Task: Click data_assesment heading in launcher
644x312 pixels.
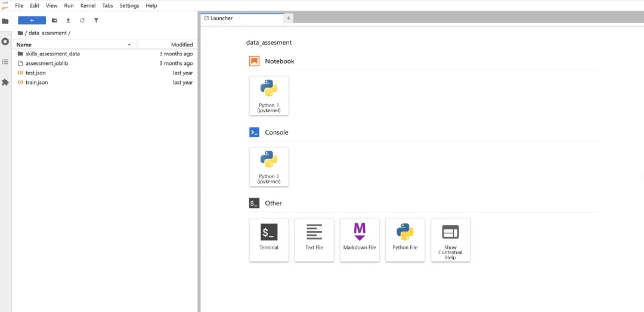Action: (269, 42)
